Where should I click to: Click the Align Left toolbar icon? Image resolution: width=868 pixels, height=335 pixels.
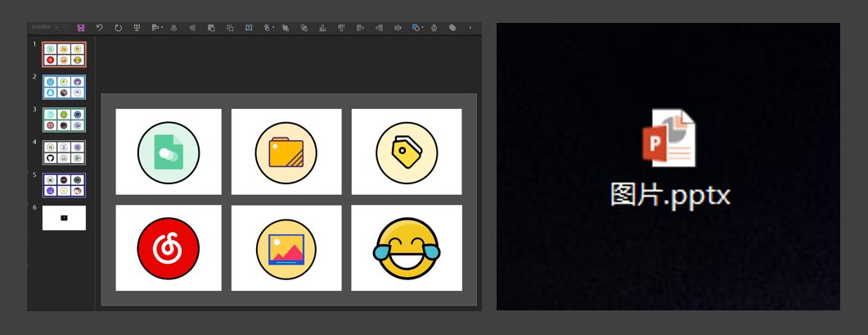pyautogui.click(x=360, y=28)
